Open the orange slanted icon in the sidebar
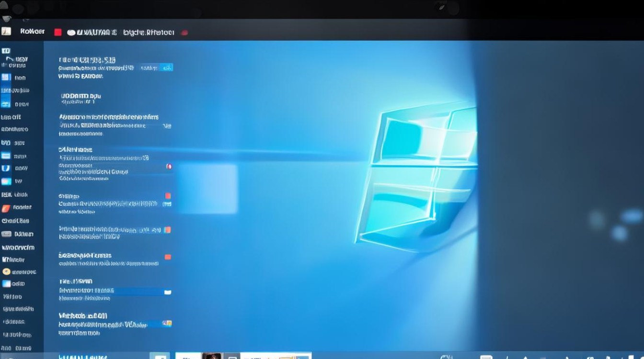Viewport: 644px width, 359px height. (6, 208)
